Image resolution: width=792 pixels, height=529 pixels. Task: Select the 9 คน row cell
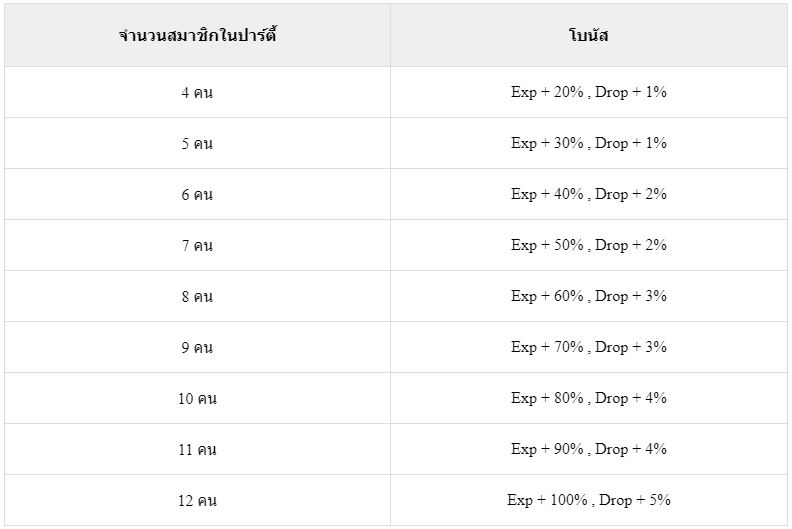click(197, 348)
